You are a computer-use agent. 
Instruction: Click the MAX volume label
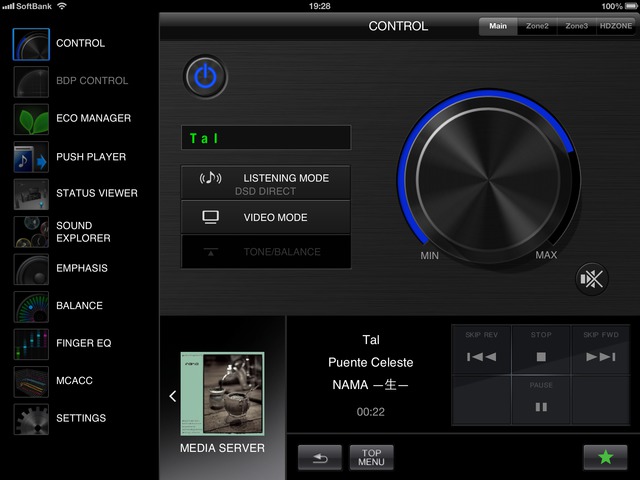[546, 255]
